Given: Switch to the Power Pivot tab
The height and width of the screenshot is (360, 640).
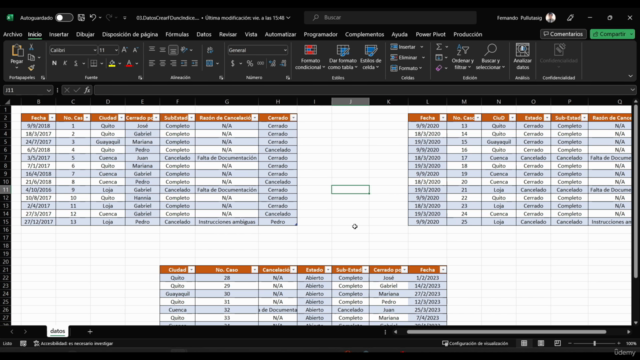Looking at the screenshot, I should pos(431,34).
